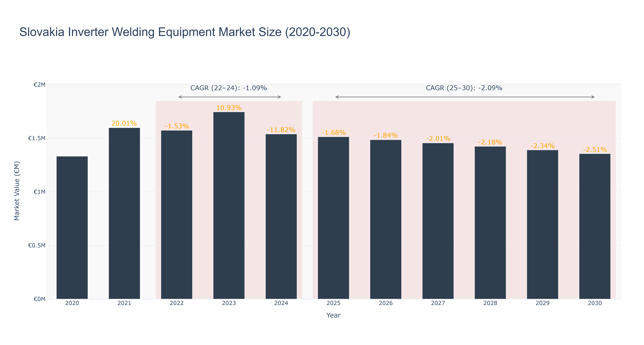Click the 'CAGR (22–24): -1.09%' annotation
The height and width of the screenshot is (345, 644).
click(229, 88)
